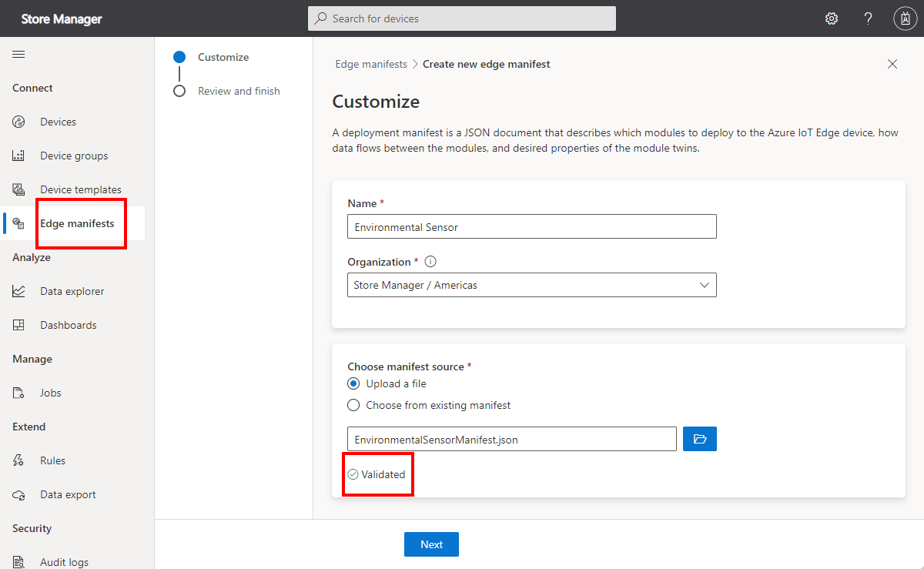
Task: Click the Next button
Action: 431,544
